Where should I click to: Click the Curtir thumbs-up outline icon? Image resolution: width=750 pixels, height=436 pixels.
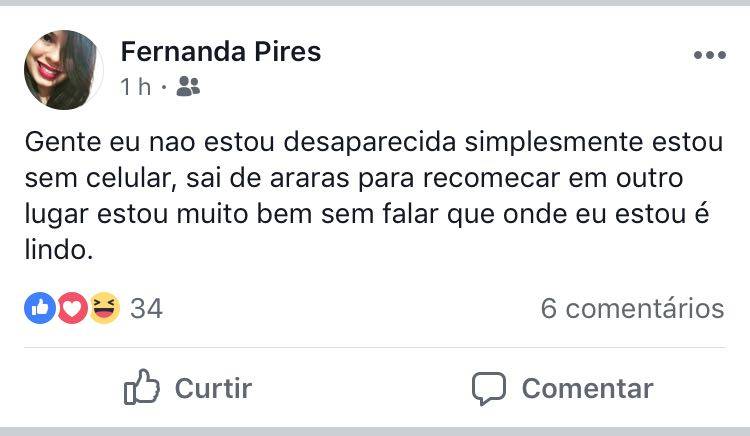click(x=142, y=388)
